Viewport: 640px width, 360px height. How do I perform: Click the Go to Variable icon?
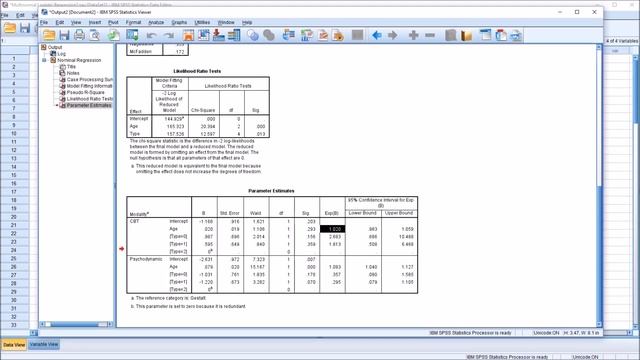point(218,35)
